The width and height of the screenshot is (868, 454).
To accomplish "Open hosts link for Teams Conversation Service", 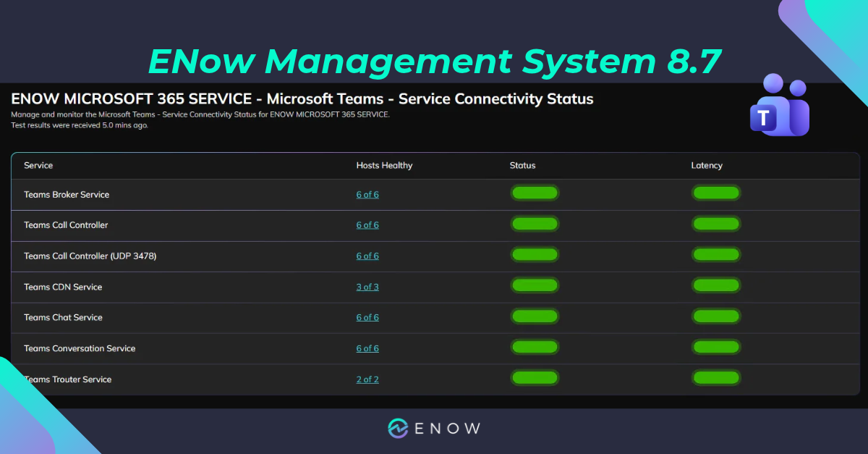I will coord(367,349).
